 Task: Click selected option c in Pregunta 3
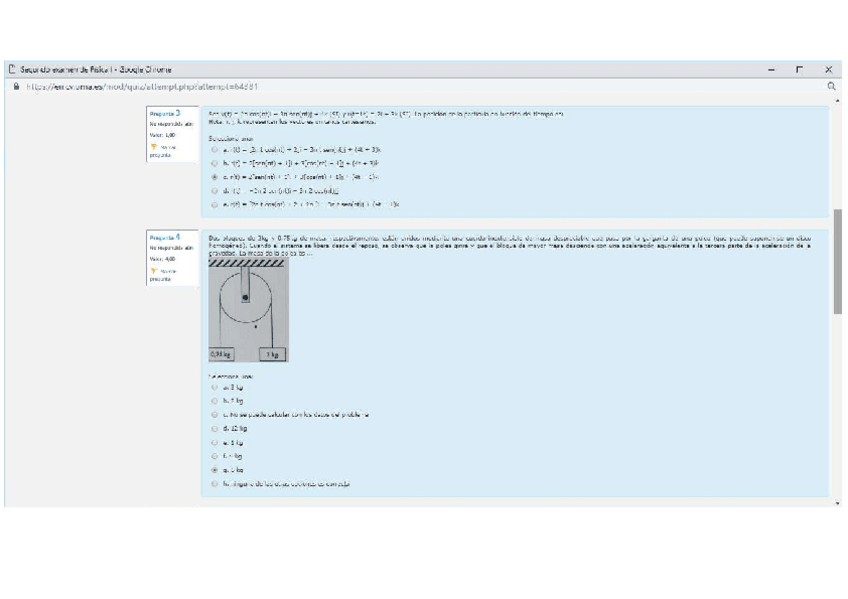[215, 176]
